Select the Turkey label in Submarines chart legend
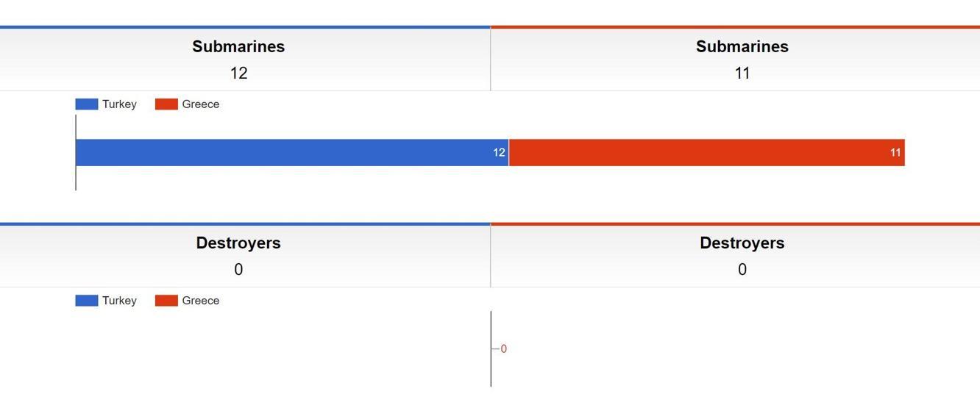The image size is (980, 408). click(119, 104)
